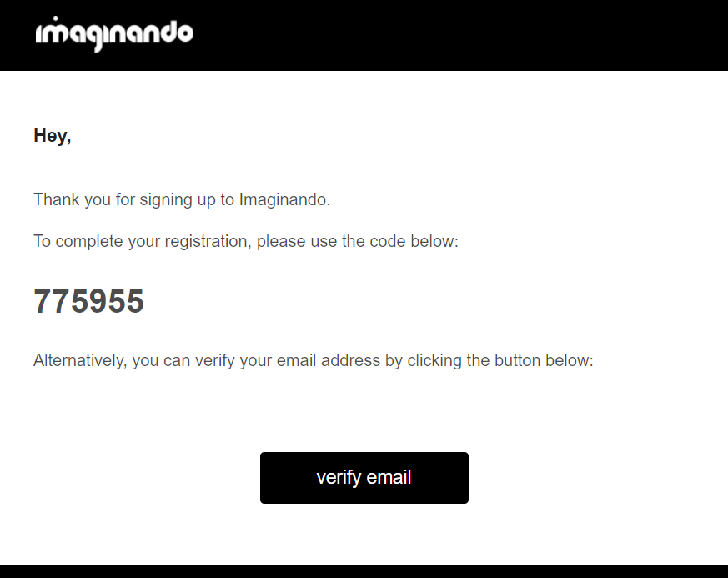The image size is (728, 578).
Task: Click the words "To complete"
Action: pos(71,242)
